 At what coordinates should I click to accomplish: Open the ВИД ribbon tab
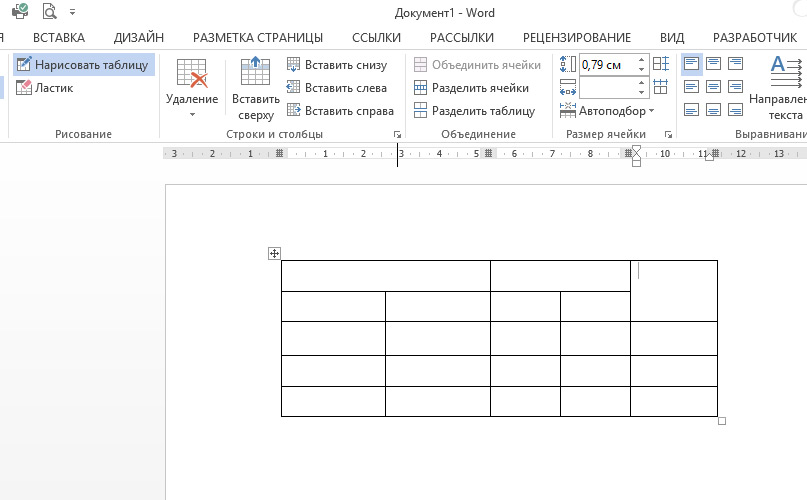[x=672, y=38]
